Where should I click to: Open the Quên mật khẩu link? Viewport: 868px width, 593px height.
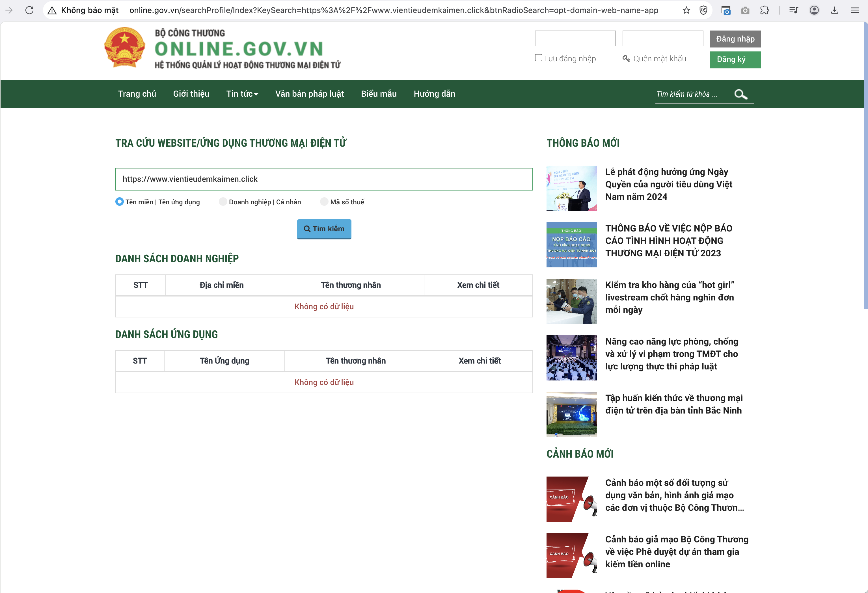point(659,59)
